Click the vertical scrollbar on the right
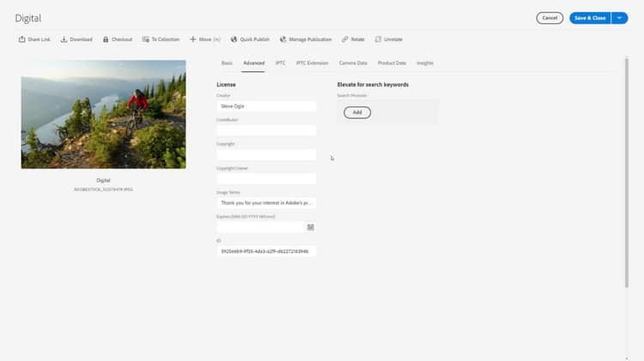The image size is (644, 361). (626, 172)
